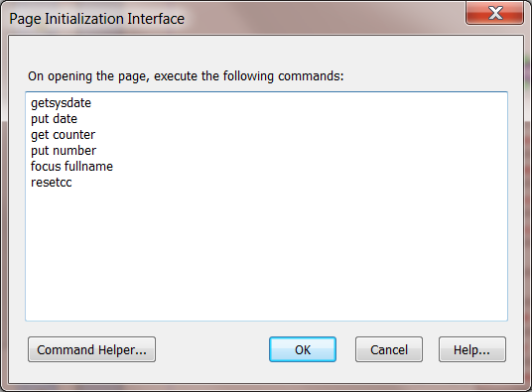Confirm the commands with OK

(x=303, y=349)
